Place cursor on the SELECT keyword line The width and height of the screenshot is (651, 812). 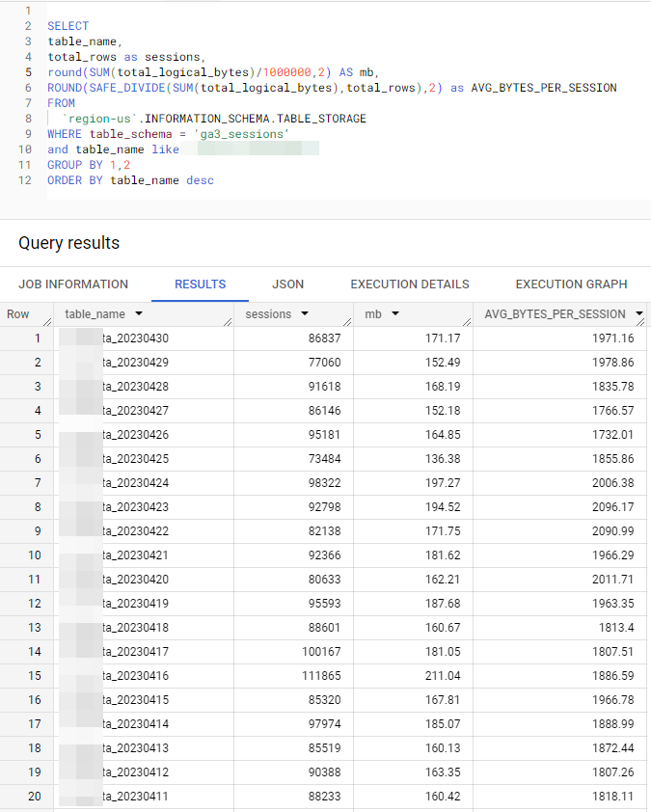click(x=68, y=26)
